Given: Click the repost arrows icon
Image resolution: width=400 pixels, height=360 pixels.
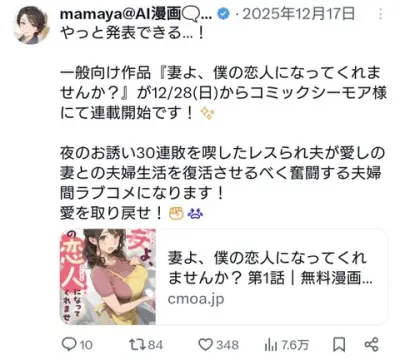Looking at the screenshot, I should pyautogui.click(x=137, y=344).
